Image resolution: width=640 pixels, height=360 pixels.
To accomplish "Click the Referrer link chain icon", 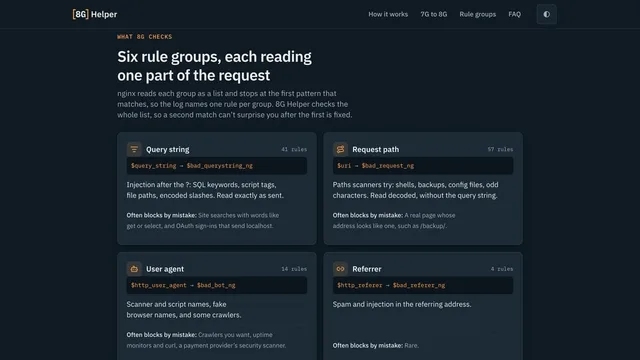I will [x=340, y=269].
